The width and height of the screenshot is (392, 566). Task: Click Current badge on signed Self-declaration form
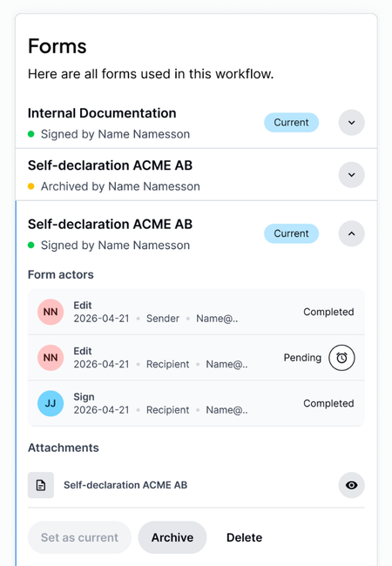pos(291,233)
